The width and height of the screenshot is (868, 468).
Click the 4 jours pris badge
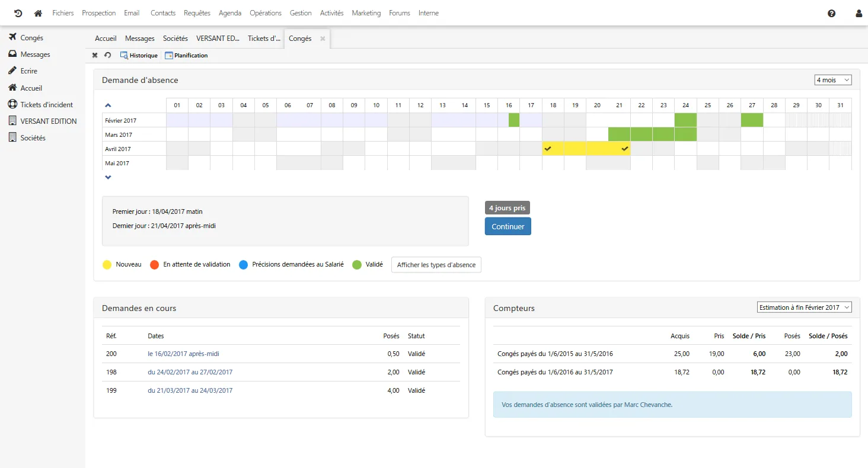pos(507,208)
